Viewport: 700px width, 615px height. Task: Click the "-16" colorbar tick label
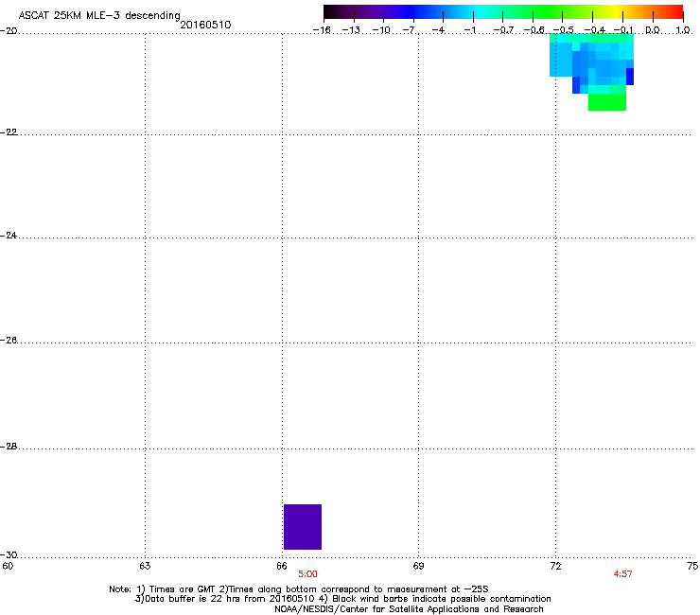[322, 30]
